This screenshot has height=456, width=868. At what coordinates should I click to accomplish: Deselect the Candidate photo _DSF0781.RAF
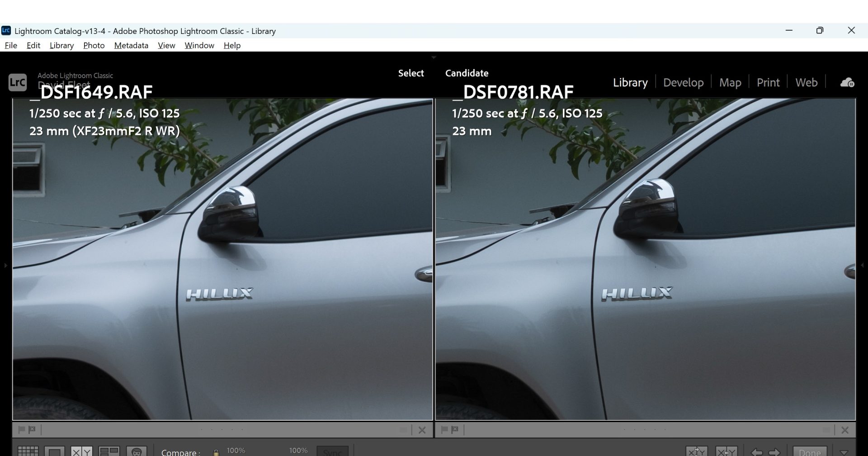click(845, 430)
